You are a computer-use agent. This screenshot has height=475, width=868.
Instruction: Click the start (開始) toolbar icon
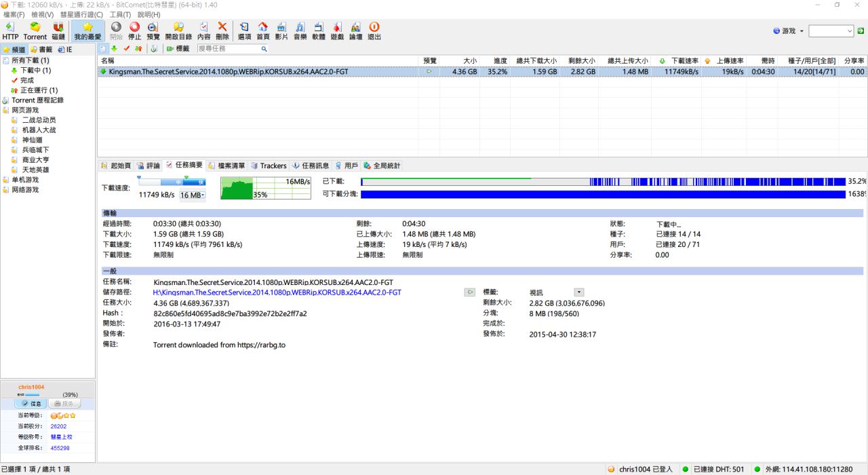point(116,31)
